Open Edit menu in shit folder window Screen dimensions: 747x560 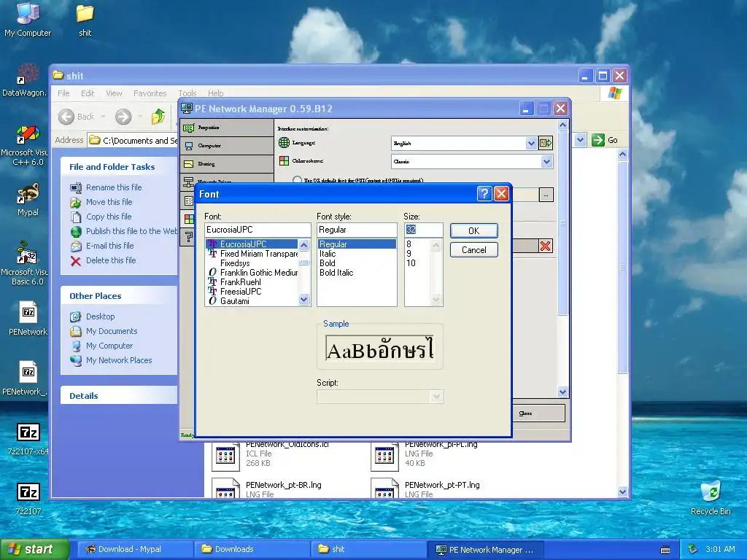coord(88,93)
